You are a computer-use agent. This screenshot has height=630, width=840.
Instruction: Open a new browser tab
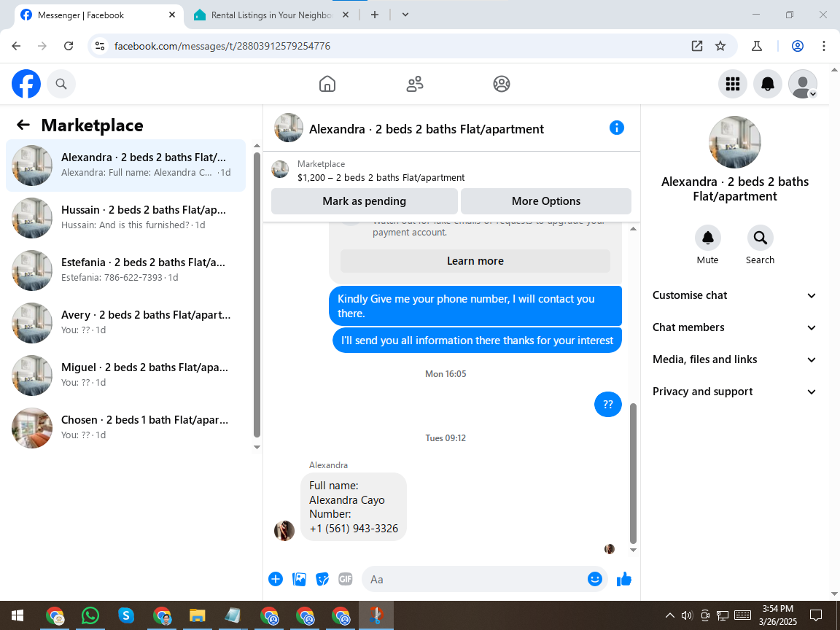tap(375, 15)
